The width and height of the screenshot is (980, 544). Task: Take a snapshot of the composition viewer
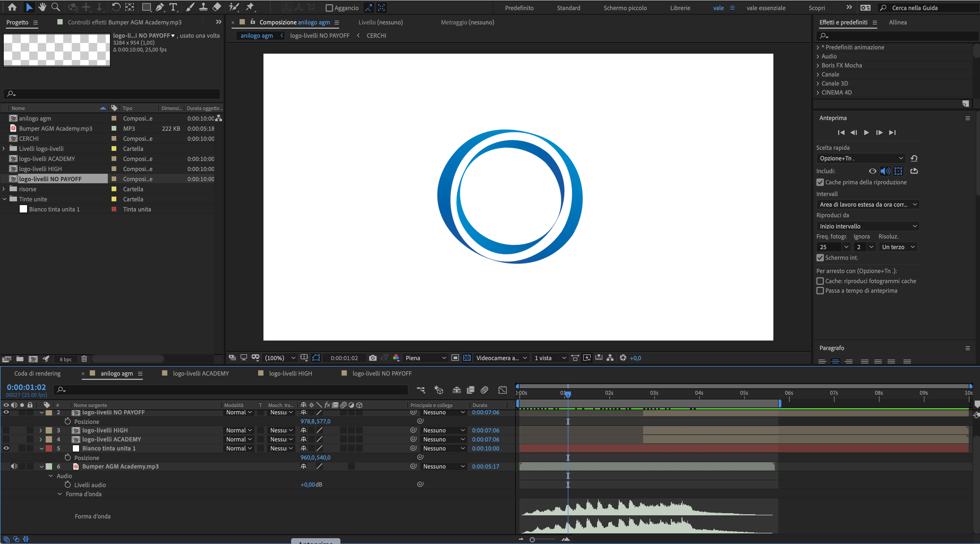pos(372,358)
